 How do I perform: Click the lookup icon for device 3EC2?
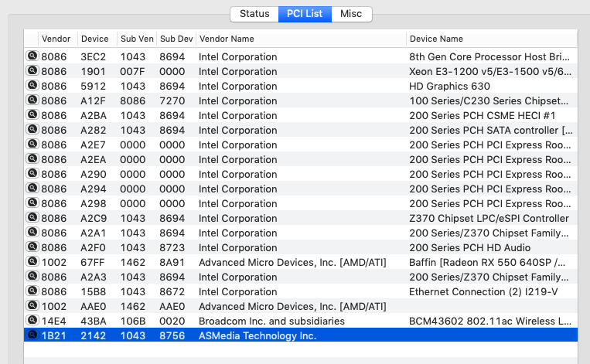[x=32, y=56]
